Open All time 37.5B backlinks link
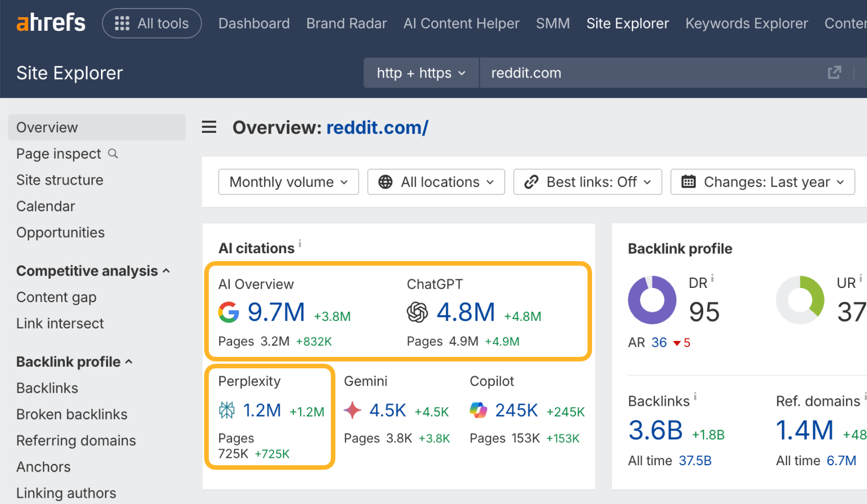867x504 pixels. coord(695,461)
